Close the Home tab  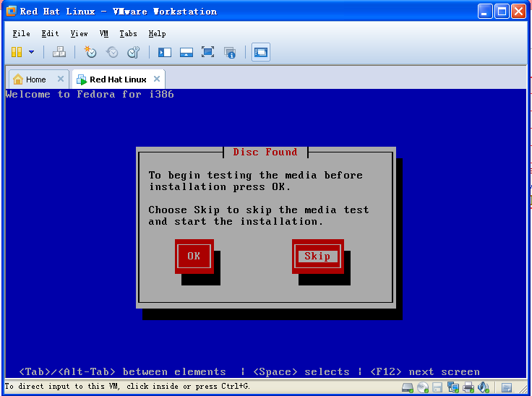tap(61, 79)
